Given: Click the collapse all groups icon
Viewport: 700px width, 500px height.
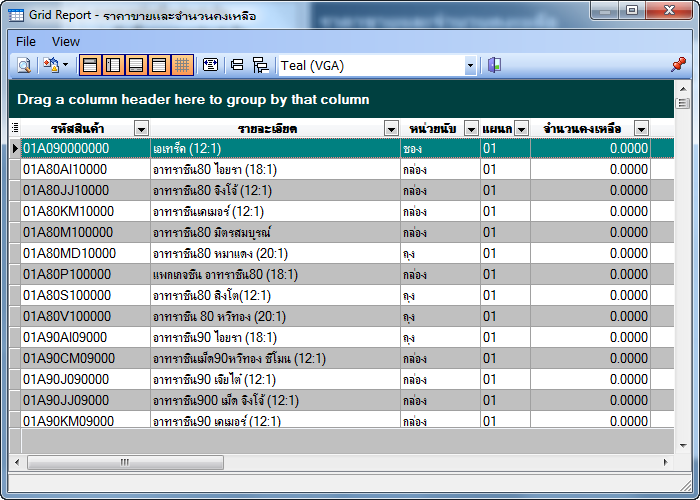Looking at the screenshot, I should [x=238, y=65].
